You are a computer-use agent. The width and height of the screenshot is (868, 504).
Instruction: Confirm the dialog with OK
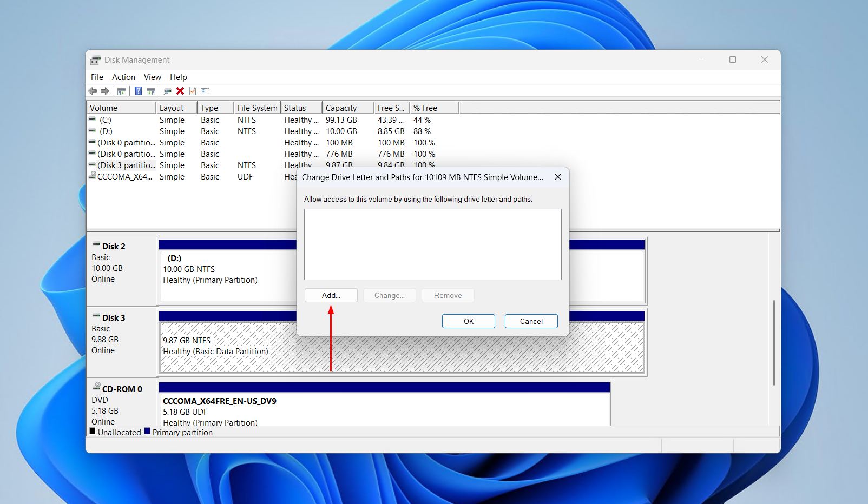pos(469,321)
